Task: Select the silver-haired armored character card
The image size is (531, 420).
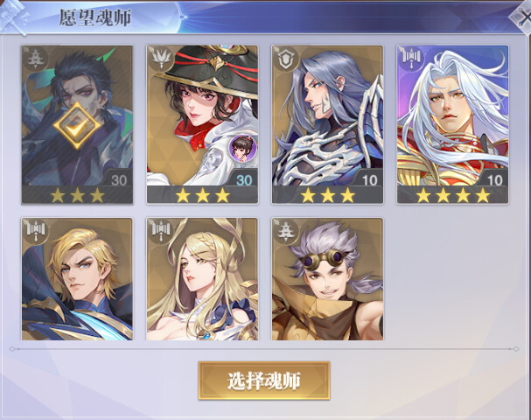Action: pyautogui.click(x=327, y=124)
